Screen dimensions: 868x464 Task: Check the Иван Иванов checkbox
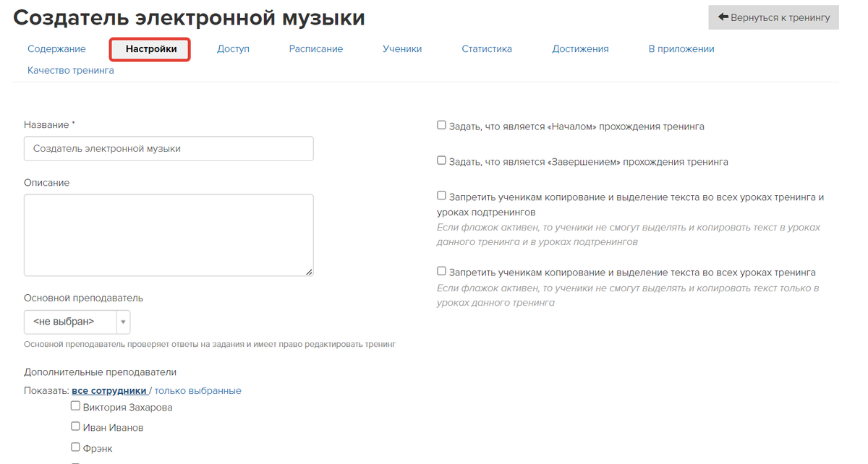coord(76,426)
